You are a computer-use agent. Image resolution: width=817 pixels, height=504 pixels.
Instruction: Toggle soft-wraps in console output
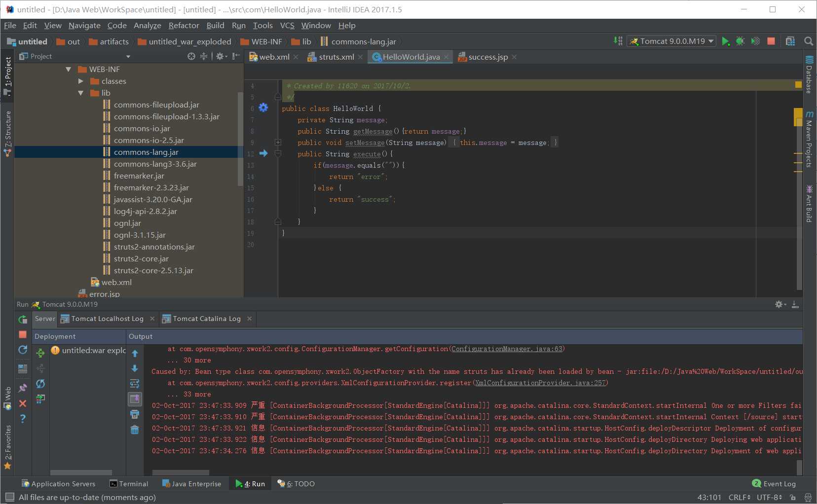135,384
